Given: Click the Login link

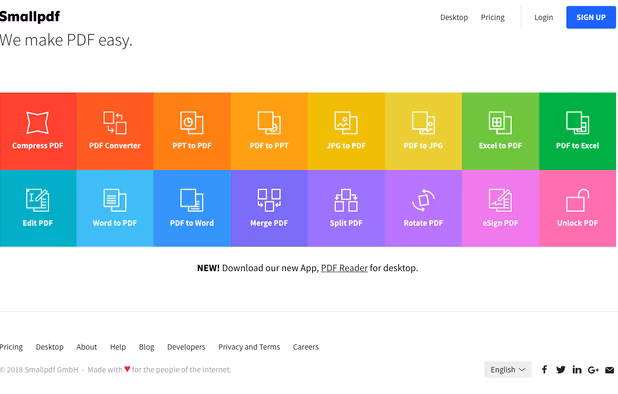Looking at the screenshot, I should (544, 17).
